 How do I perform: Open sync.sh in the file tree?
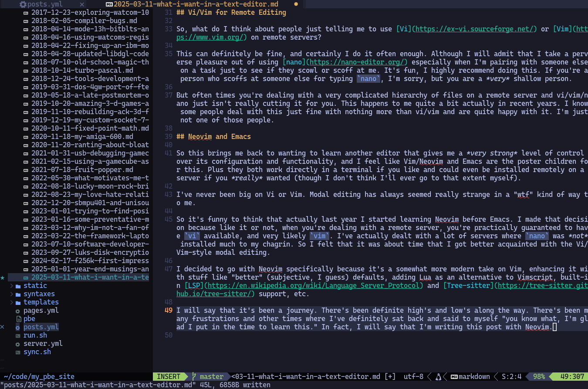click(x=37, y=352)
